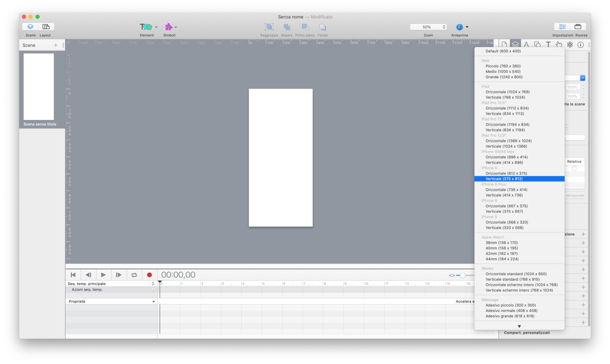610x364 pixels.
Task: Switch to the Text inspector tab
Action: pyautogui.click(x=548, y=45)
